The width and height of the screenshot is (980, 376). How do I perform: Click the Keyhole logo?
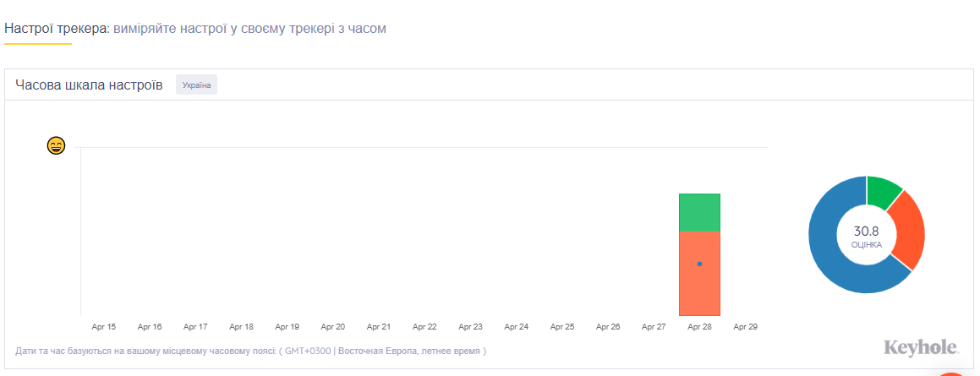(x=922, y=347)
